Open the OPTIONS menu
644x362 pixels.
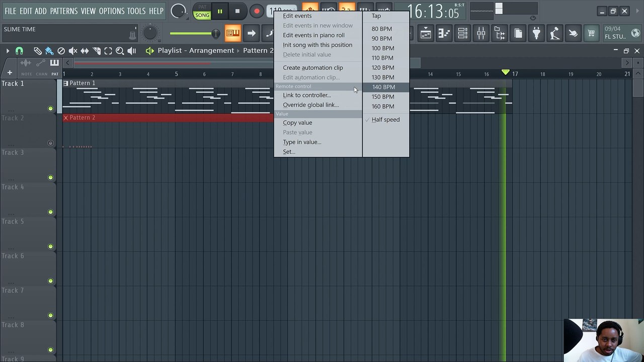pos(111,11)
